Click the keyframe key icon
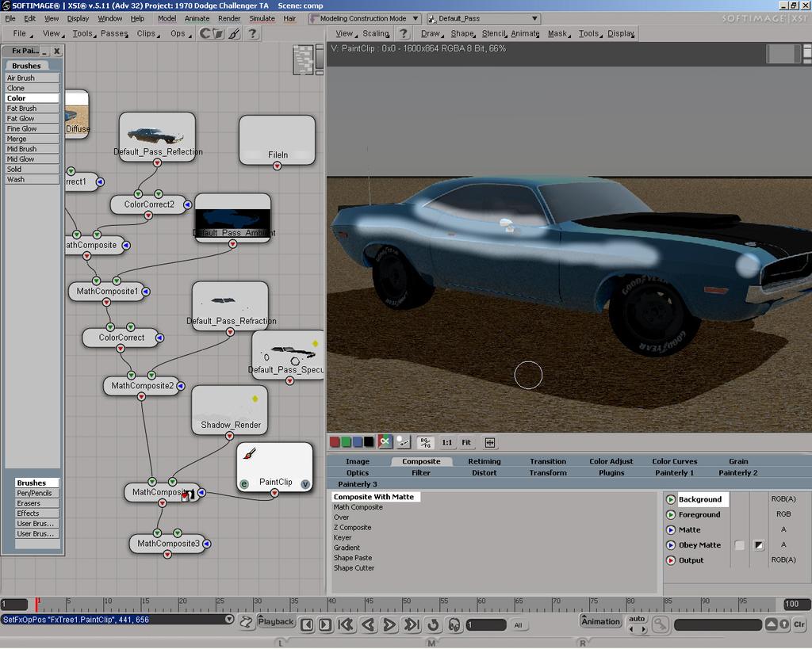Image resolution: width=812 pixels, height=649 pixels. tap(661, 624)
